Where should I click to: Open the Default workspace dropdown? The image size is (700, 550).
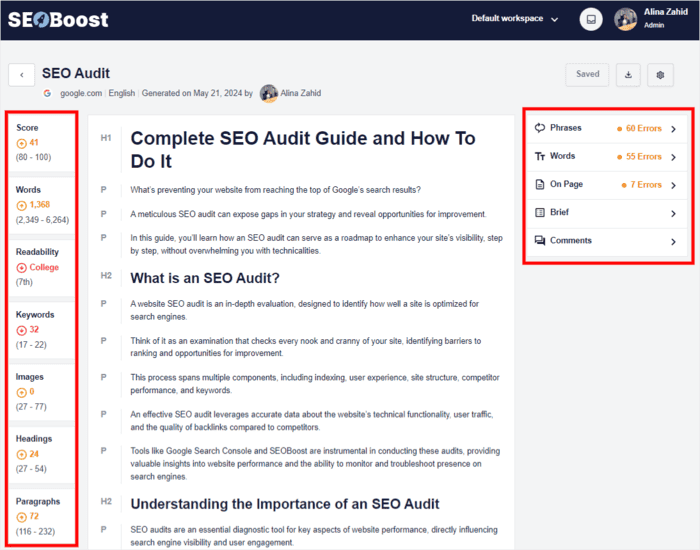click(515, 19)
